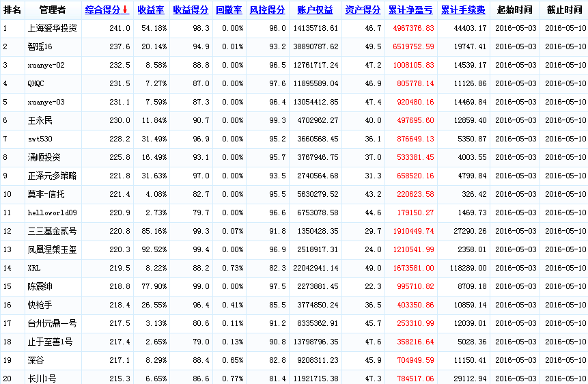Click the 截止时间 column header
Image resolution: width=588 pixels, height=384 pixels.
pos(564,10)
